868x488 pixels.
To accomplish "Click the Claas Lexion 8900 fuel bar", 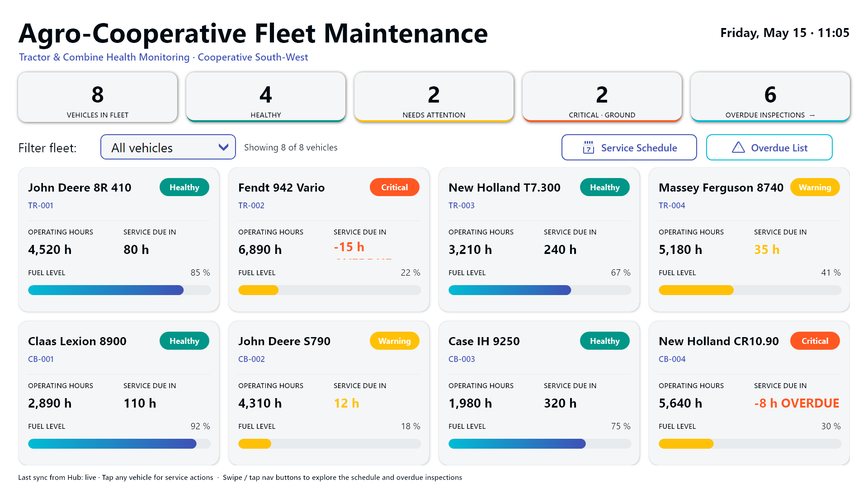I will (x=119, y=444).
